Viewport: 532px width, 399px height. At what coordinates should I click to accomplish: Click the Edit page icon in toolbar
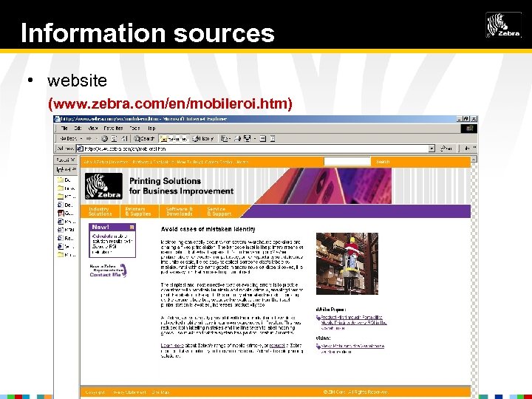pyautogui.click(x=247, y=138)
